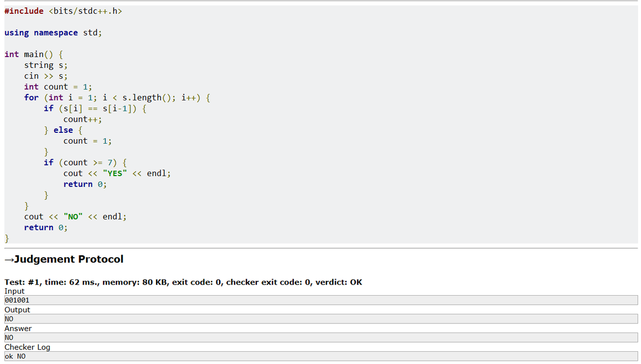Click the Input field showing 001001
641x364 pixels.
[321, 300]
